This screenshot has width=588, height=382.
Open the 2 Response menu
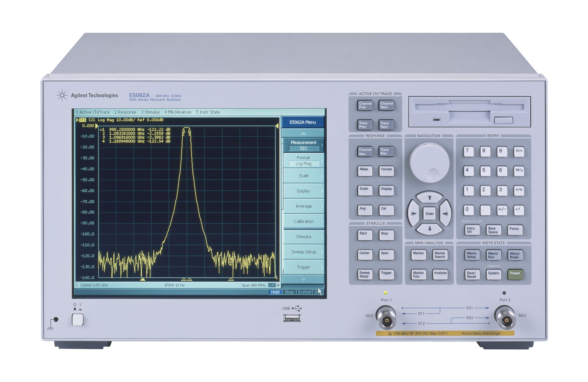[x=125, y=112]
